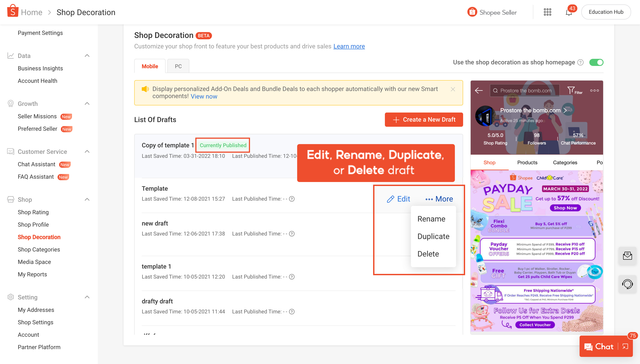Open the chat messages envelope icon

pos(628,255)
